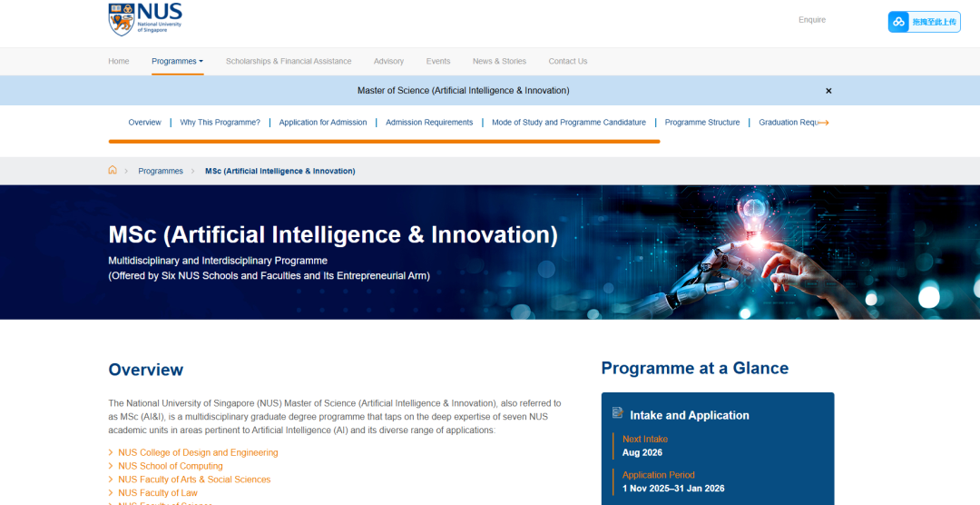Image resolution: width=980 pixels, height=505 pixels.
Task: Select the Why This Programme? tab
Action: [x=220, y=123]
